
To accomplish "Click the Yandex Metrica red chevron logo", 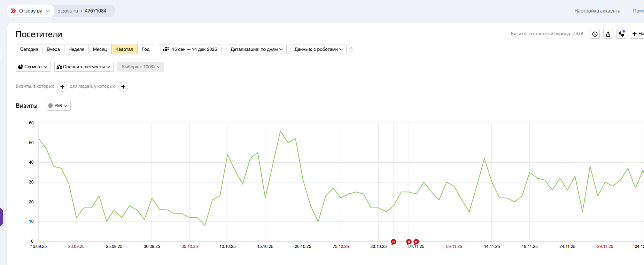I will click(14, 11).
